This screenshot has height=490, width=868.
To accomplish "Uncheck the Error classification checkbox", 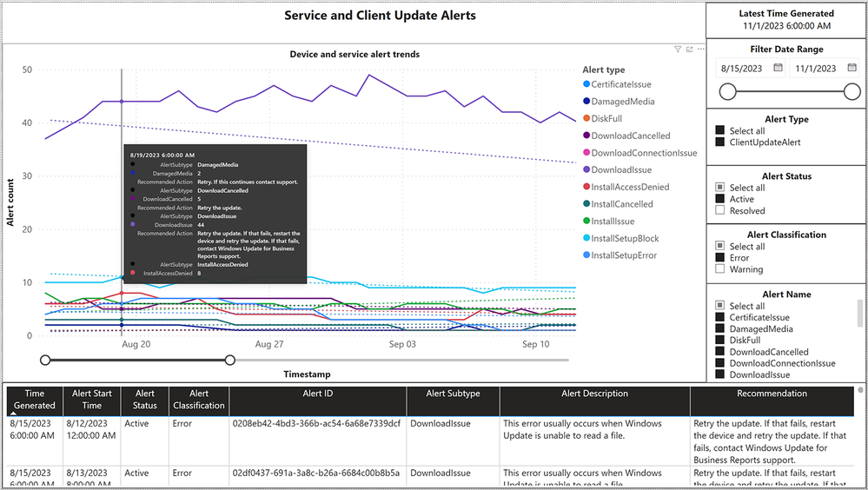I will coord(719,257).
